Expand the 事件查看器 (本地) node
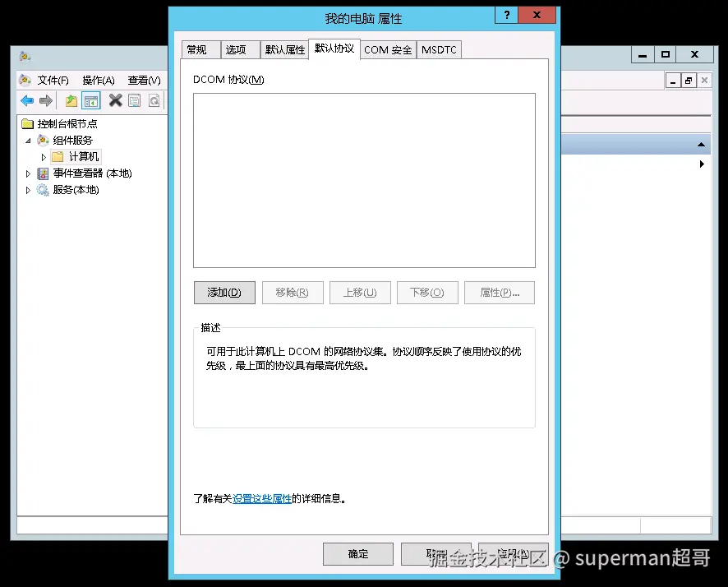The width and height of the screenshot is (728, 587). (x=28, y=173)
